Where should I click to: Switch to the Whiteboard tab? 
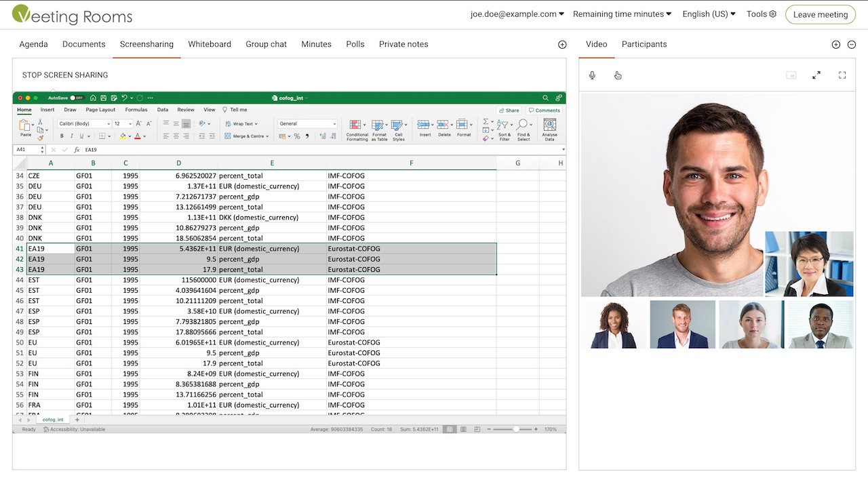(210, 44)
